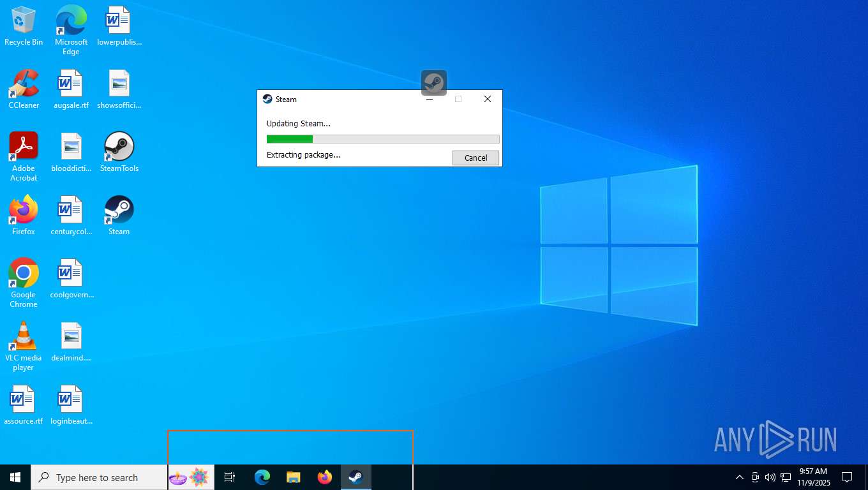Select dealmind... image file
The height and width of the screenshot is (490, 868).
71,343
